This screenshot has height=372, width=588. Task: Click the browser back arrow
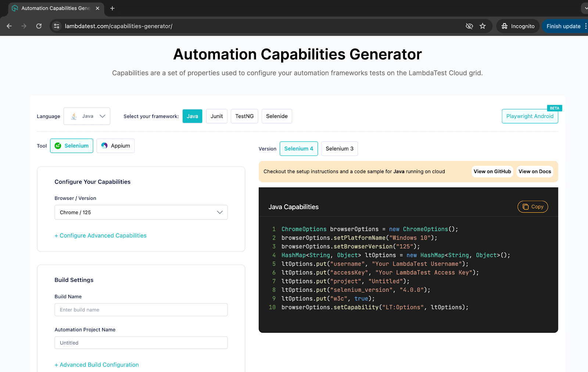[x=9, y=26]
